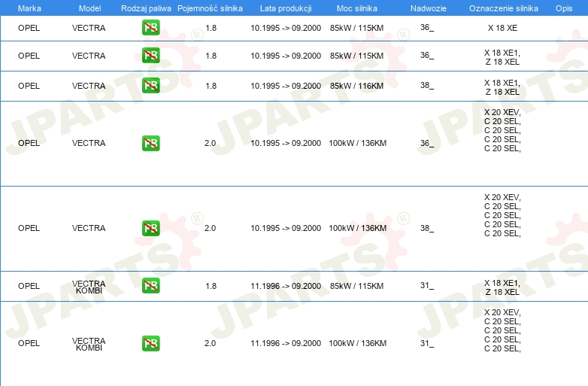Viewport: 588px width, 386px height.
Task: Click the Opis column header
Action: tap(564, 8)
